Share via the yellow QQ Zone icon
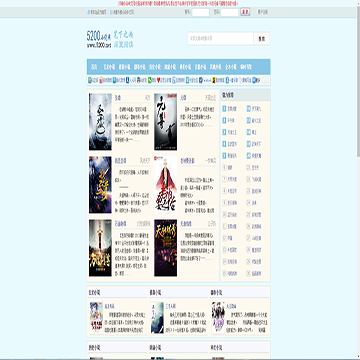This screenshot has width=360, height=360. 90,80
